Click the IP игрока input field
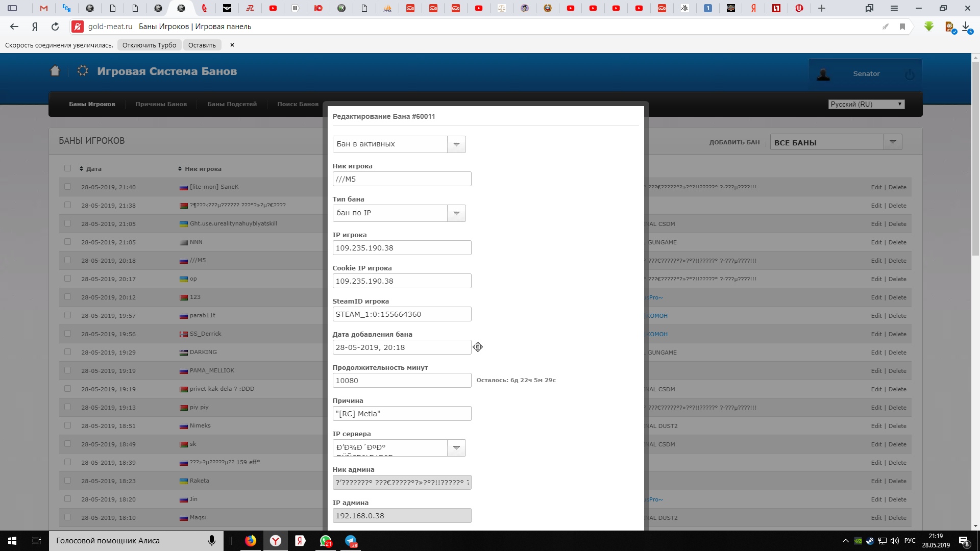 (x=402, y=248)
